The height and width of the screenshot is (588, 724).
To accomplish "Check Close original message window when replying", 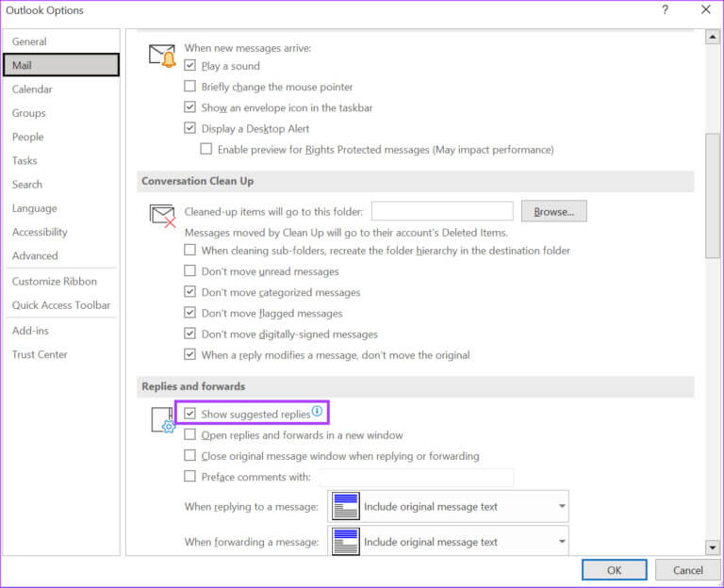I will [x=189, y=455].
